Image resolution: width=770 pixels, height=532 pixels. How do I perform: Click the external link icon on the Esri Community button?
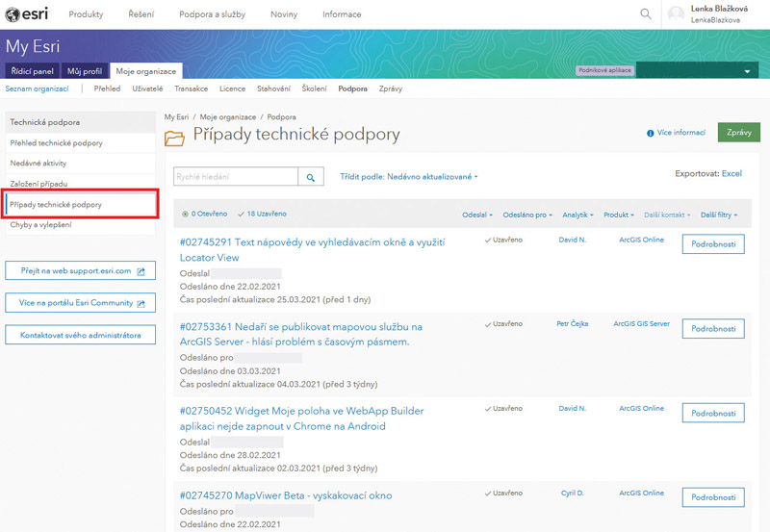(x=141, y=304)
